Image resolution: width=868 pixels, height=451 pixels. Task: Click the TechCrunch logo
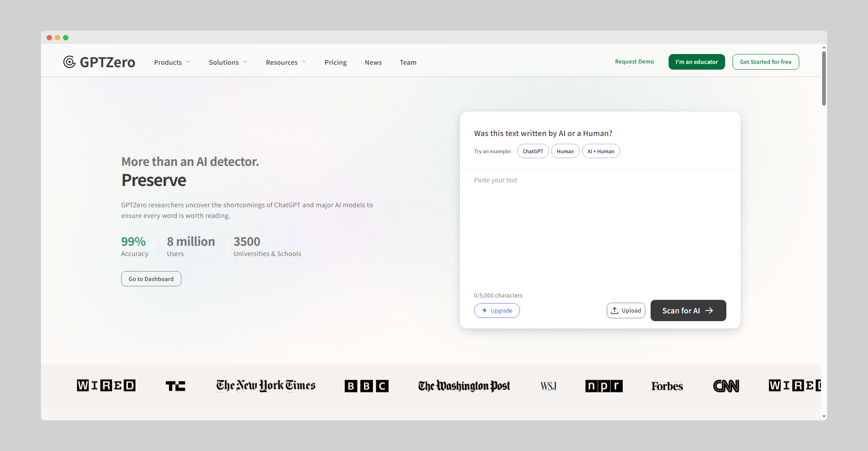coord(175,386)
